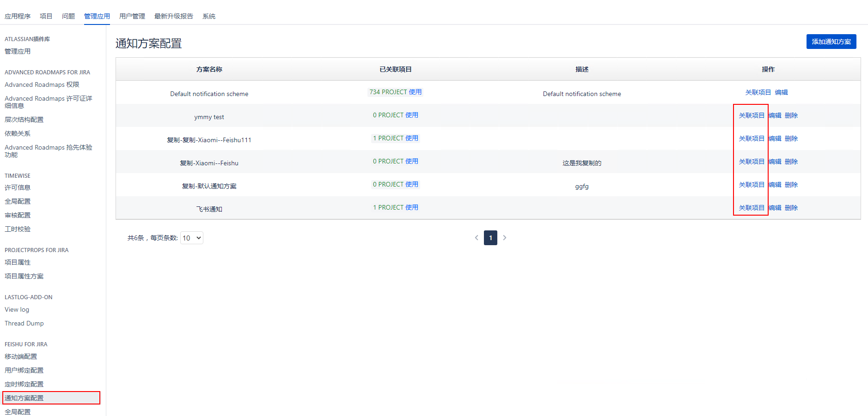Select page 1 in pagination
Image resolution: width=868 pixels, height=416 pixels.
[x=490, y=238]
